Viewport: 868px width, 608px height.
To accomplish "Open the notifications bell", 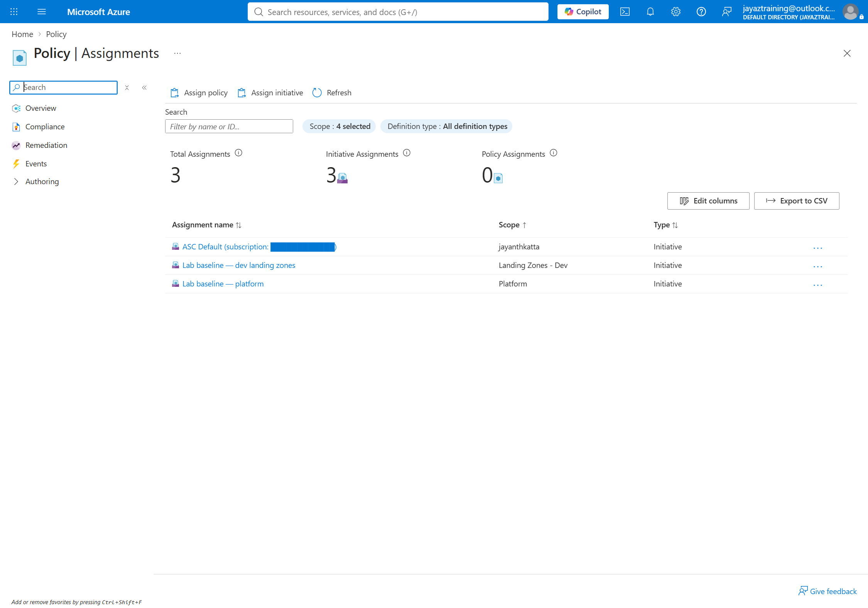I will point(650,12).
